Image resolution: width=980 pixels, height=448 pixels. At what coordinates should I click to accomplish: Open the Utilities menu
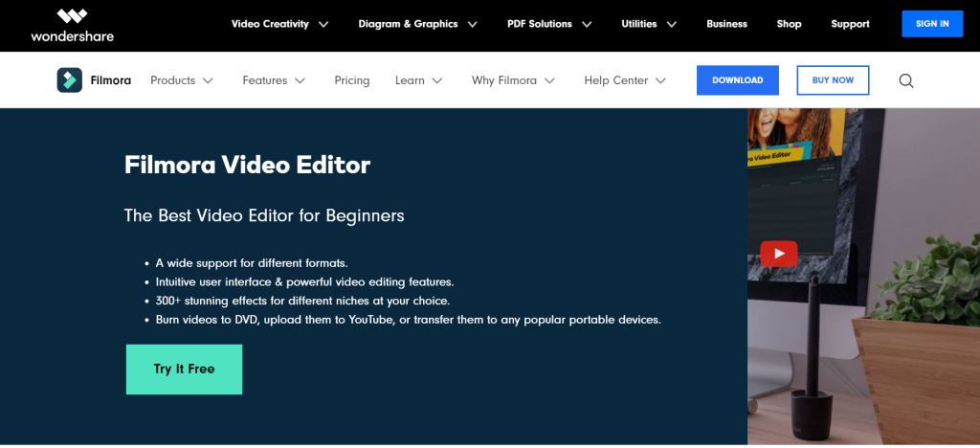click(638, 24)
